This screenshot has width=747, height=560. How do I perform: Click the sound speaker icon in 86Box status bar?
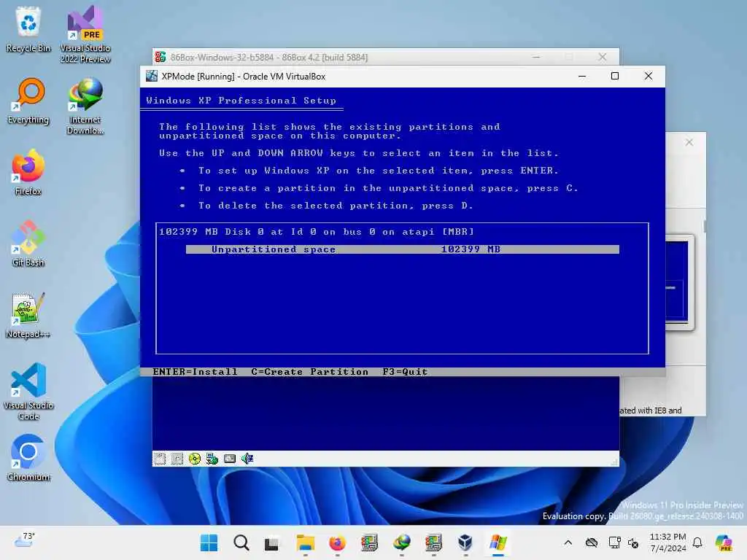(x=247, y=459)
